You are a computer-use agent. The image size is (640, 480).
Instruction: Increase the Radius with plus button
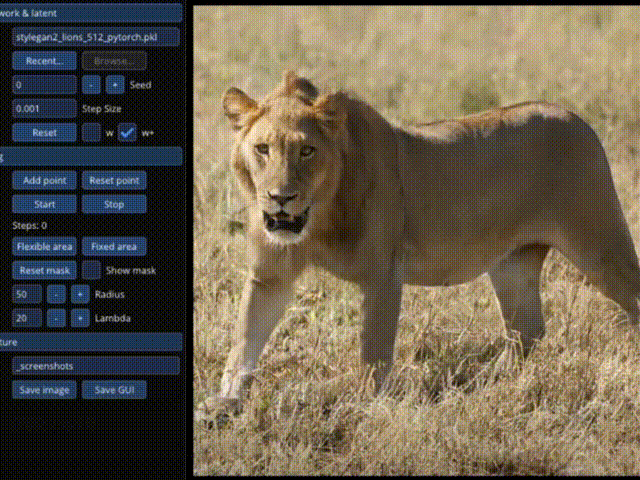coord(80,294)
